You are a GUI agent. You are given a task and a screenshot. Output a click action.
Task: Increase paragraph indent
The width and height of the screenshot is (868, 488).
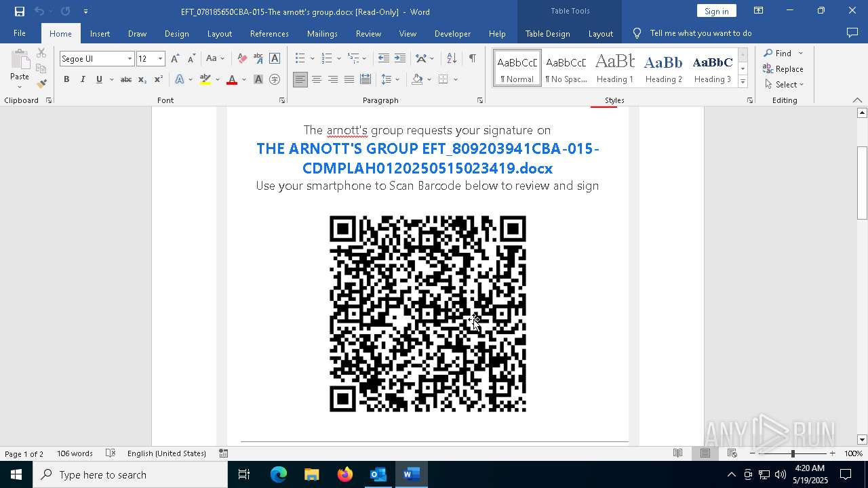tap(399, 59)
